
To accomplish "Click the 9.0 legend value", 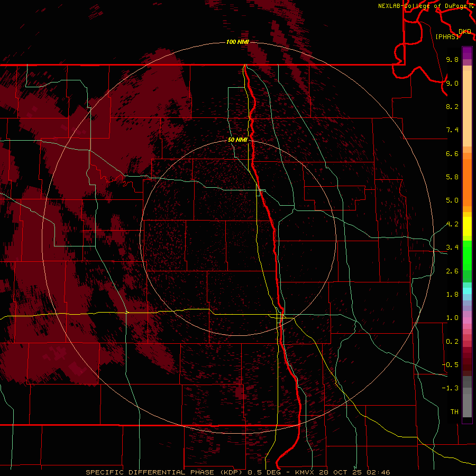I will point(452,83).
